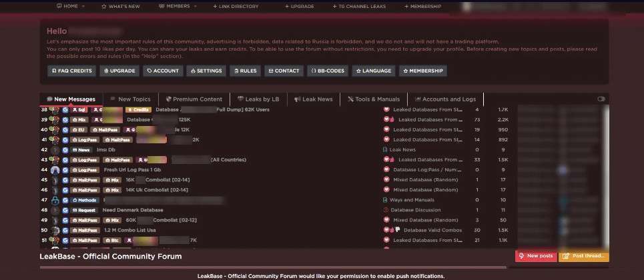Open the Members navigation item
The height and width of the screenshot is (280, 644).
(175, 6)
